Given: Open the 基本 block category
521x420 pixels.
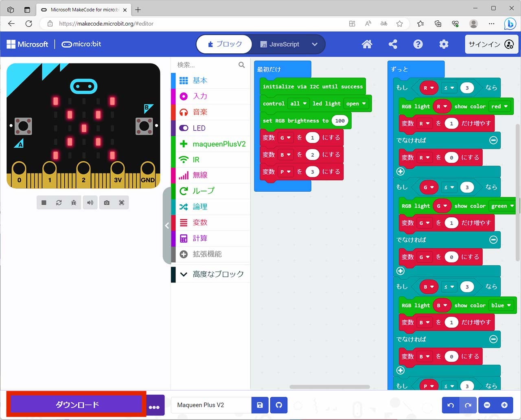Looking at the screenshot, I should pyautogui.click(x=210, y=81).
